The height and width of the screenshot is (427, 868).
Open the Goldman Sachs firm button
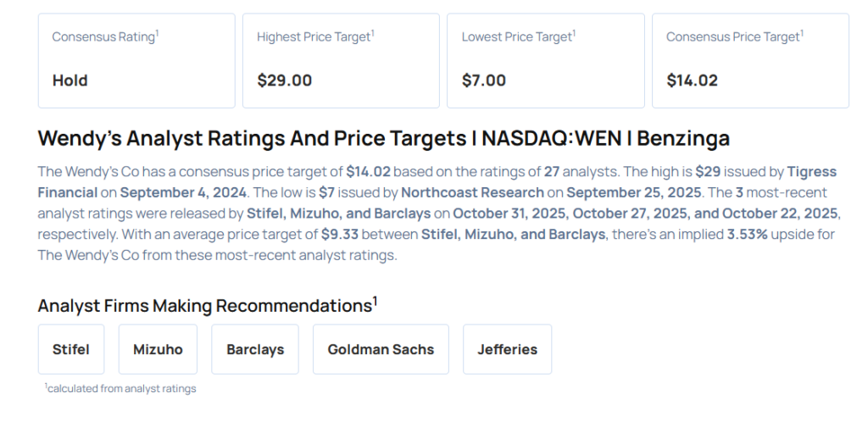pyautogui.click(x=381, y=349)
